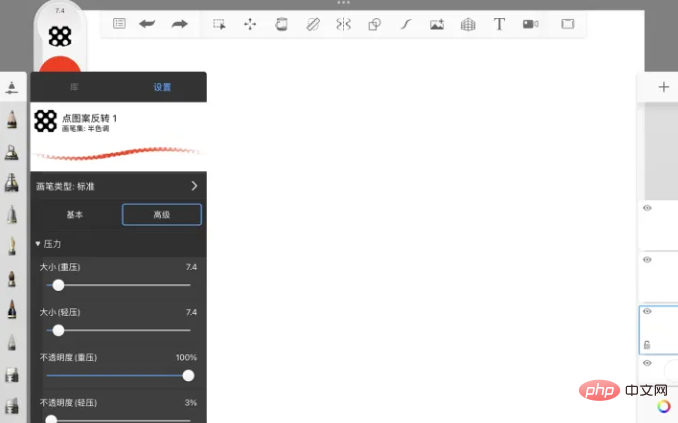This screenshot has width=678, height=423.
Task: Open 画笔类型: 标准 brush type chevron
Action: click(194, 186)
